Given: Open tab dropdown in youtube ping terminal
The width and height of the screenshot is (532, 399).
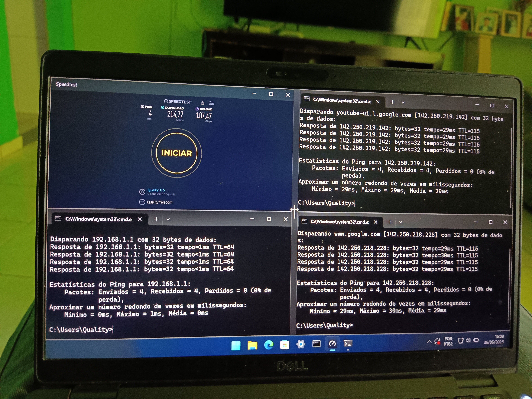Looking at the screenshot, I should 403,103.
